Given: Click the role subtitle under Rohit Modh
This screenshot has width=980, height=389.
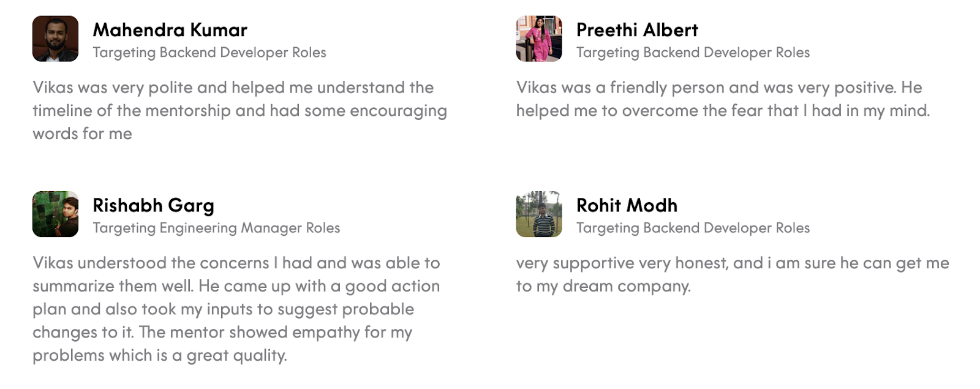Looking at the screenshot, I should coord(693,228).
